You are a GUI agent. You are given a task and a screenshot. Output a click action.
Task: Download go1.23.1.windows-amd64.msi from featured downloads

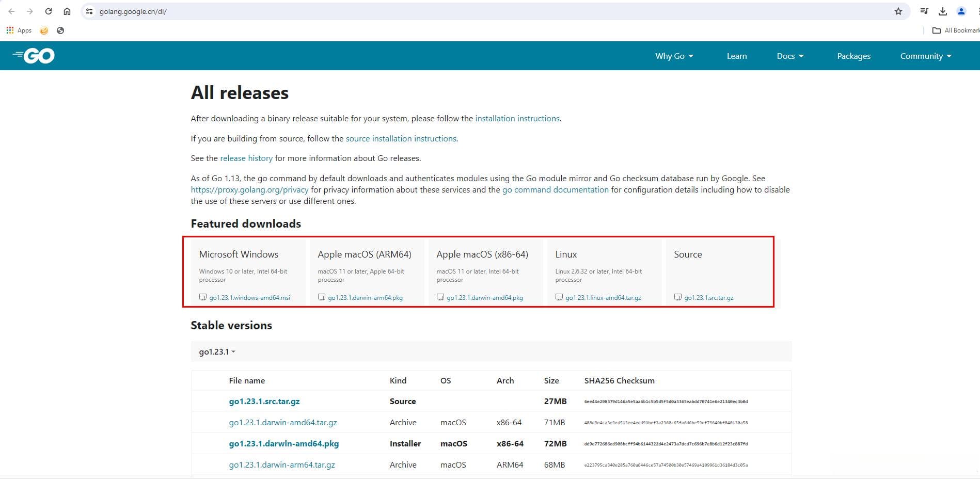click(249, 298)
